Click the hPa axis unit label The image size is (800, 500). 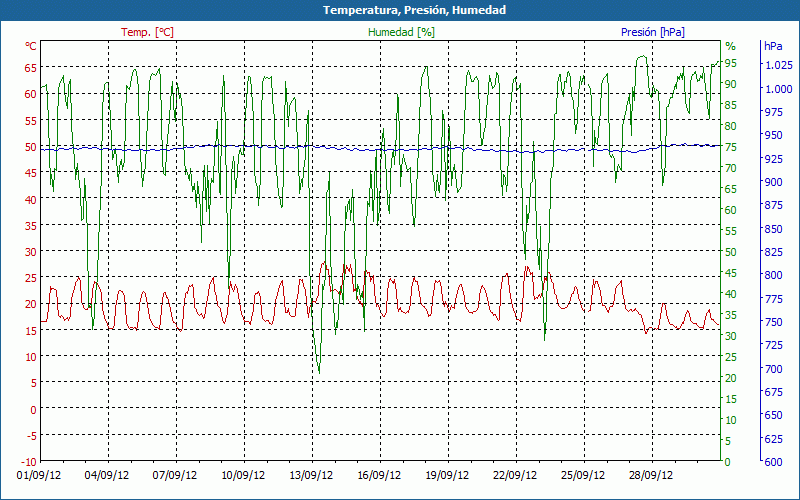[x=773, y=46]
